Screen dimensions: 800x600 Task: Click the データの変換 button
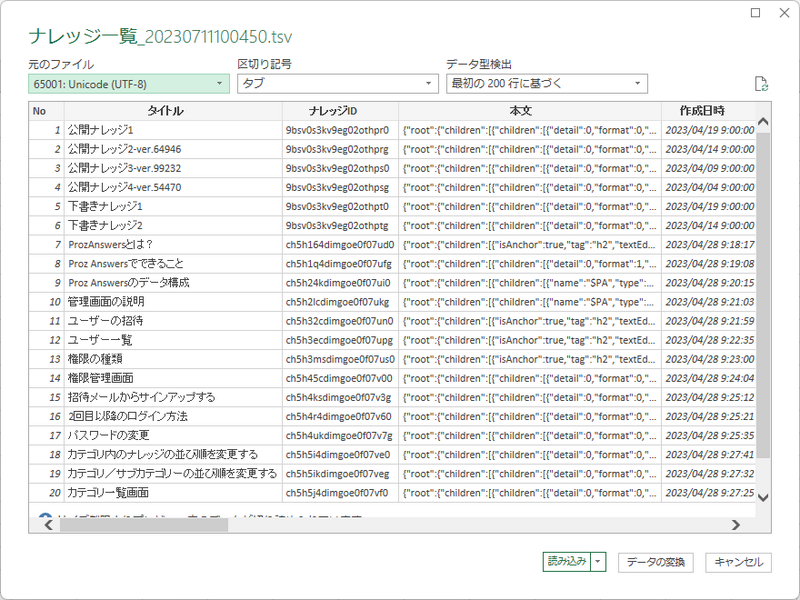(656, 562)
